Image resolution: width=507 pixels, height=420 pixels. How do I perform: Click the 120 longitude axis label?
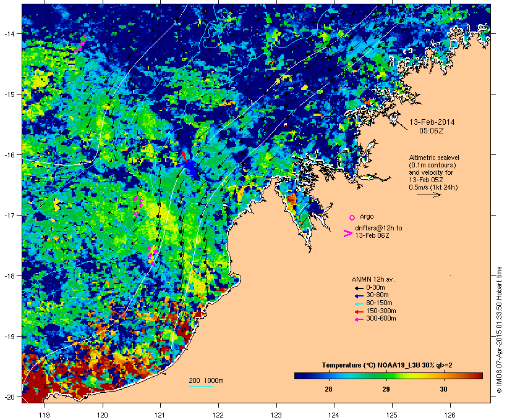point(103,415)
